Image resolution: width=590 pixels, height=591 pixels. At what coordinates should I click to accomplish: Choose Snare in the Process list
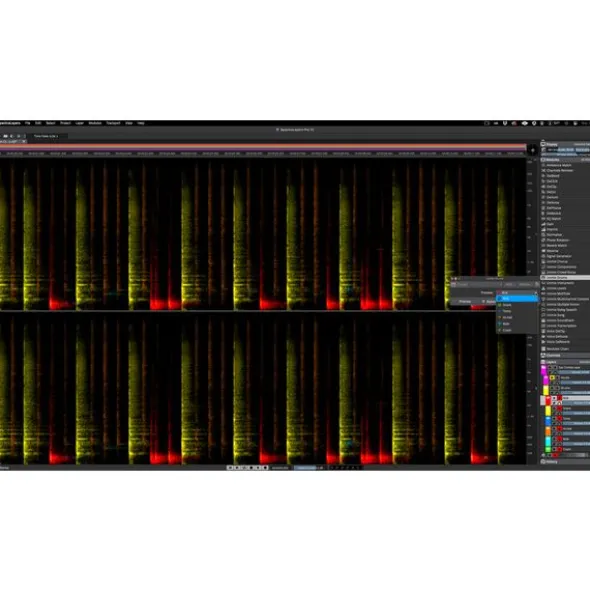coord(517,305)
